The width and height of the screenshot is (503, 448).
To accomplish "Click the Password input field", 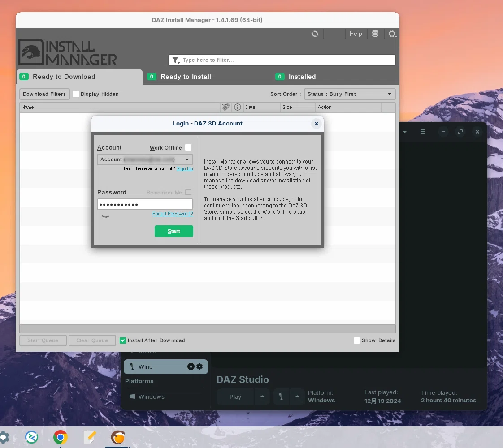I will pos(145,204).
